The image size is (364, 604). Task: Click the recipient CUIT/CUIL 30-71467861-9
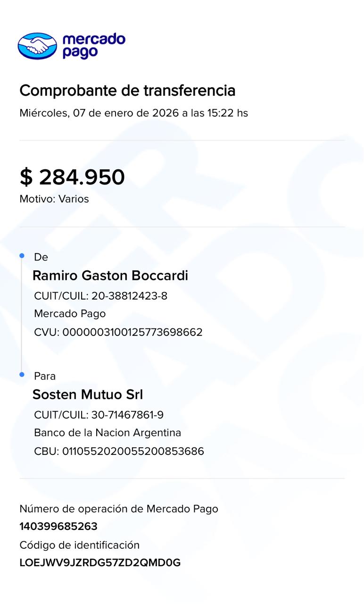[99, 415]
